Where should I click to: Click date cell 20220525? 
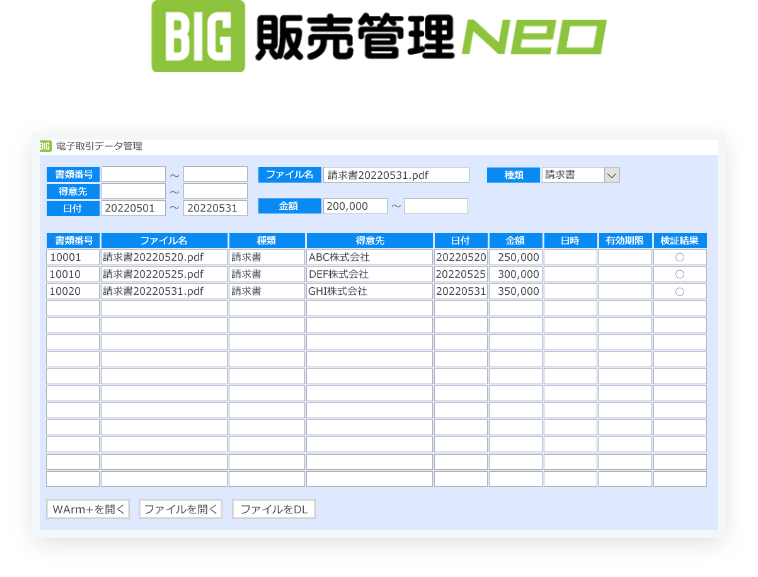point(461,274)
